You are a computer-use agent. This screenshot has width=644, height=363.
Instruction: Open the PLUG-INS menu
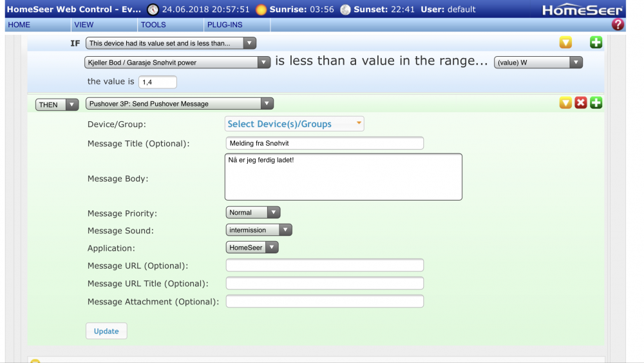223,25
